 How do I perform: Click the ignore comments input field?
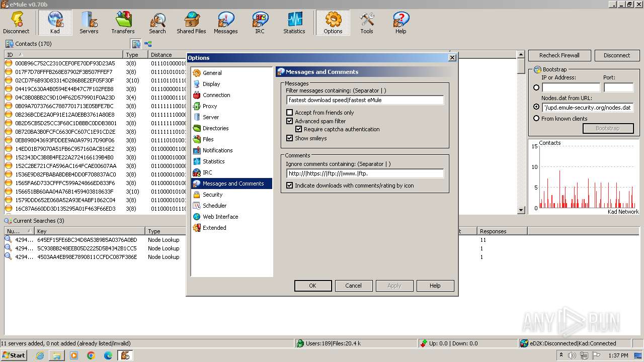(x=365, y=173)
